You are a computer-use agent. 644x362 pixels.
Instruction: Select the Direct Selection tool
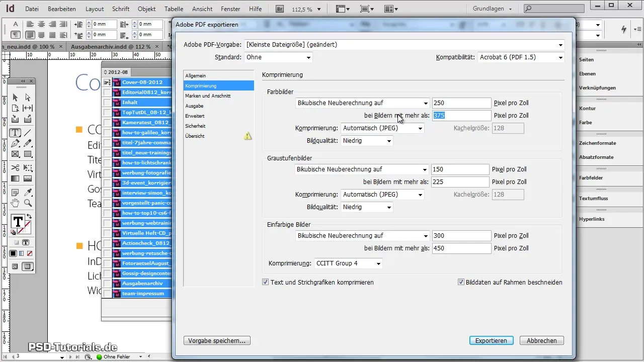28,98
